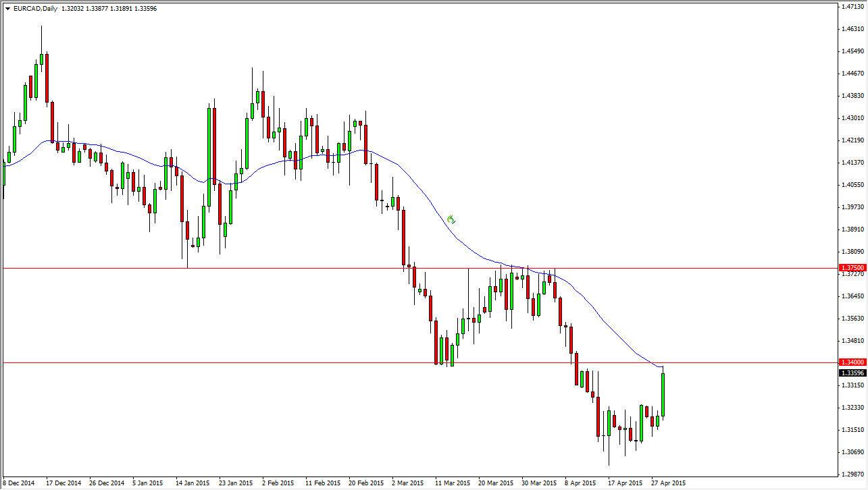Click the black current price tag 1.33596
Screen dimensions: 868x490
tap(852, 373)
